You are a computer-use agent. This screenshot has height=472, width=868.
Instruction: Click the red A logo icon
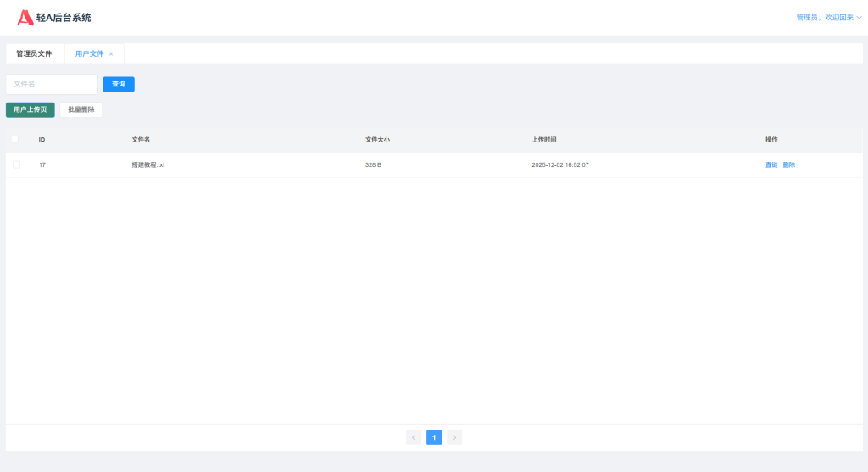click(25, 17)
